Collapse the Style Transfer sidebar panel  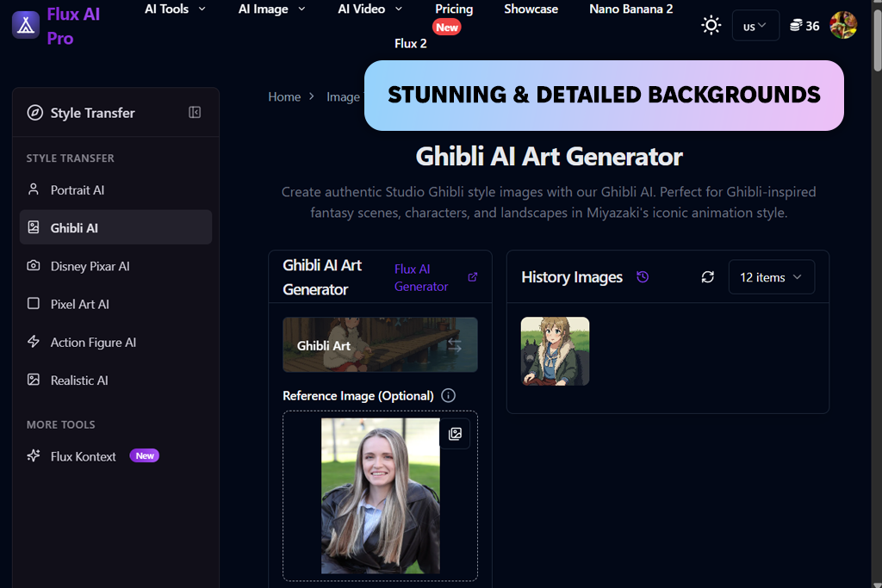tap(195, 113)
